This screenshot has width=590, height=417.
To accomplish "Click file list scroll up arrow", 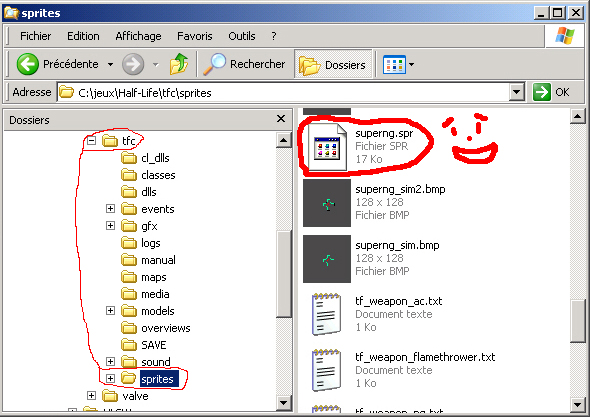I will 578,116.
